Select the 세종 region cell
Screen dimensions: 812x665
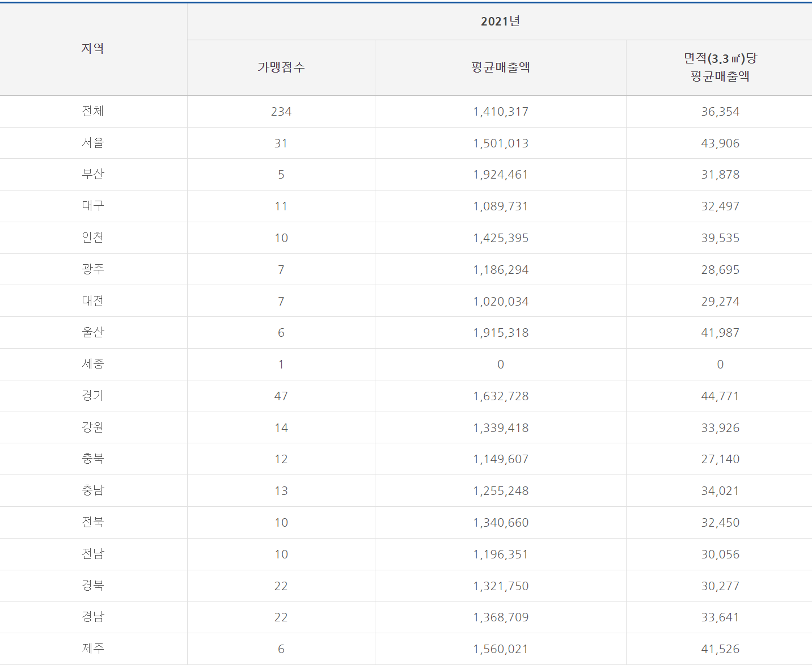coord(93,364)
